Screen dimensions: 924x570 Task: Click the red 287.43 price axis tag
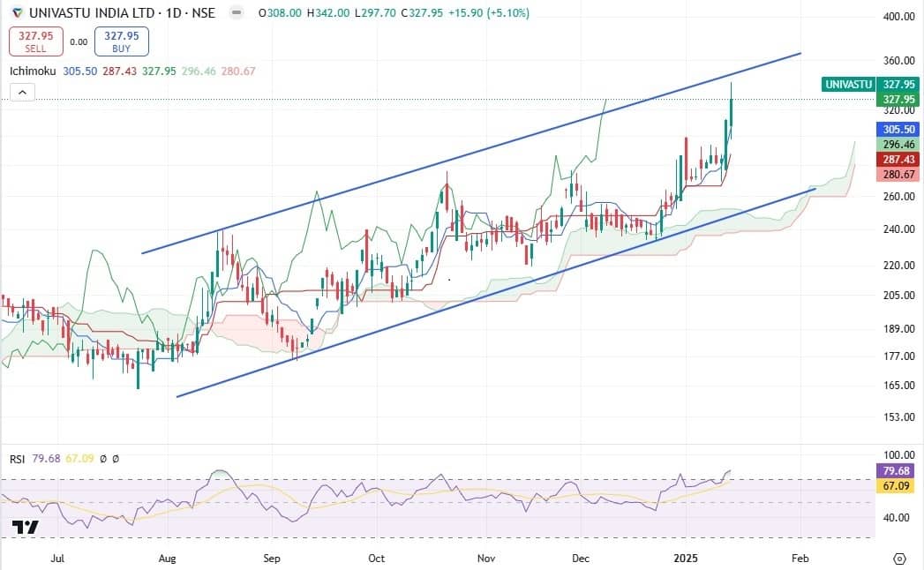pos(896,159)
